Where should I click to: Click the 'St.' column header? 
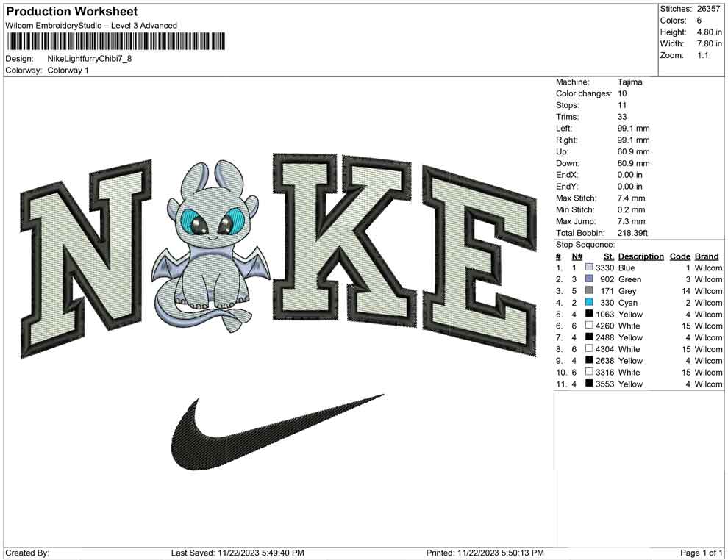click(609, 256)
